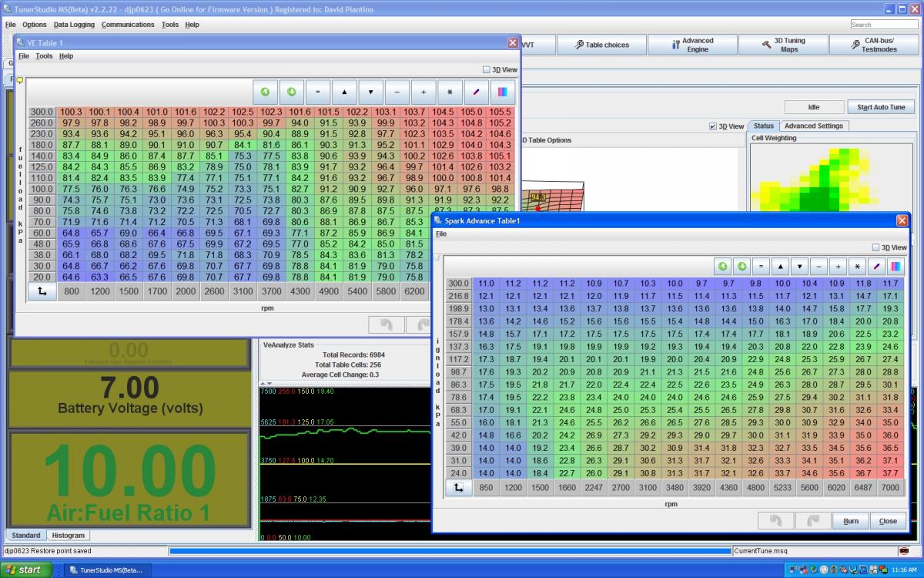Click the interpolate pencil icon in Spark Advance toolbar
The width and height of the screenshot is (924, 578).
(877, 267)
